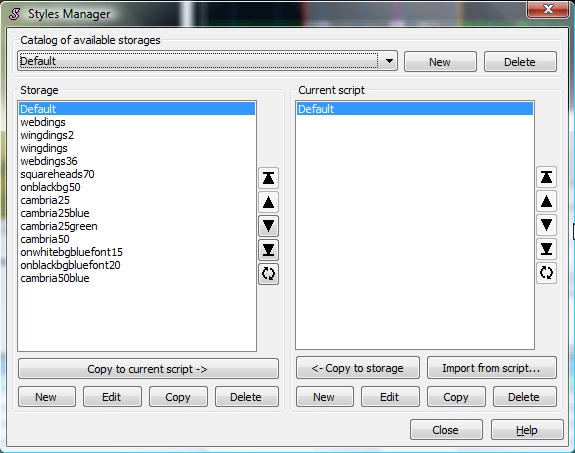This screenshot has width=575, height=453.
Task: Sort current script styles with circular arrows
Action: [546, 273]
